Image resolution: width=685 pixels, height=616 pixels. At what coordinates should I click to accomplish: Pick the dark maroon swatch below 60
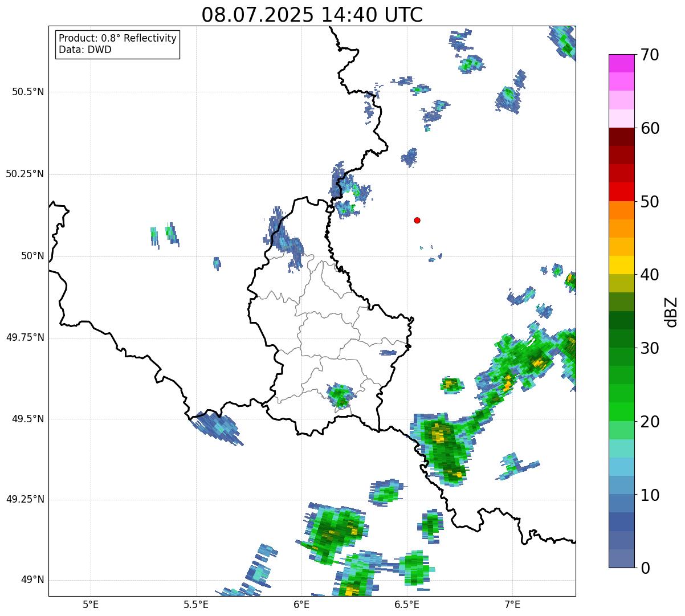pyautogui.click(x=622, y=137)
